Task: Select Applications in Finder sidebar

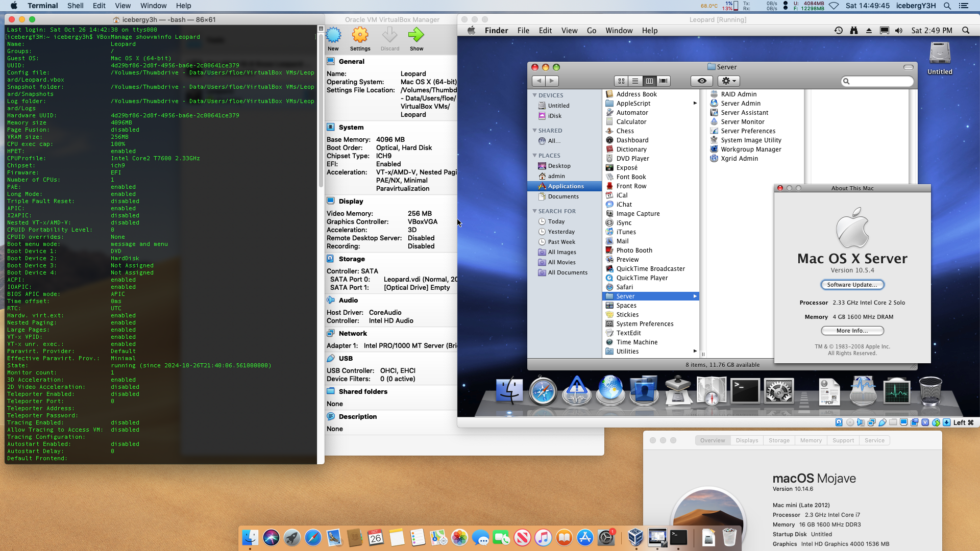Action: tap(565, 186)
